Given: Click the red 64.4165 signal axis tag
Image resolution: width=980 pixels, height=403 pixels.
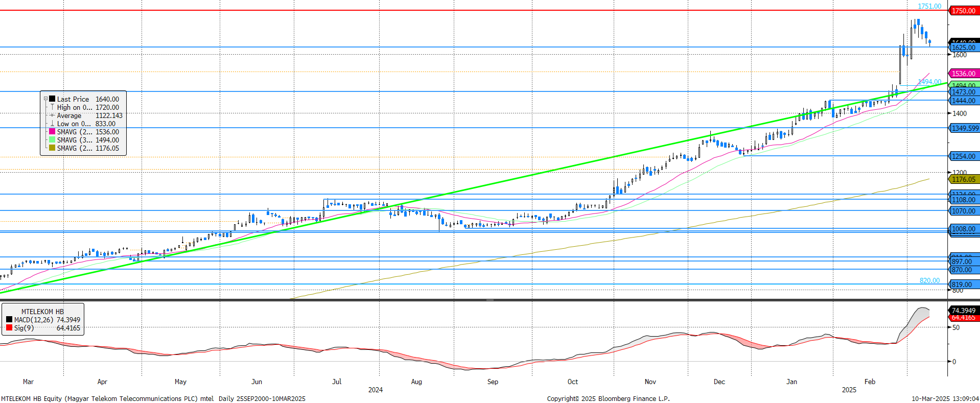Looking at the screenshot, I should point(964,318).
